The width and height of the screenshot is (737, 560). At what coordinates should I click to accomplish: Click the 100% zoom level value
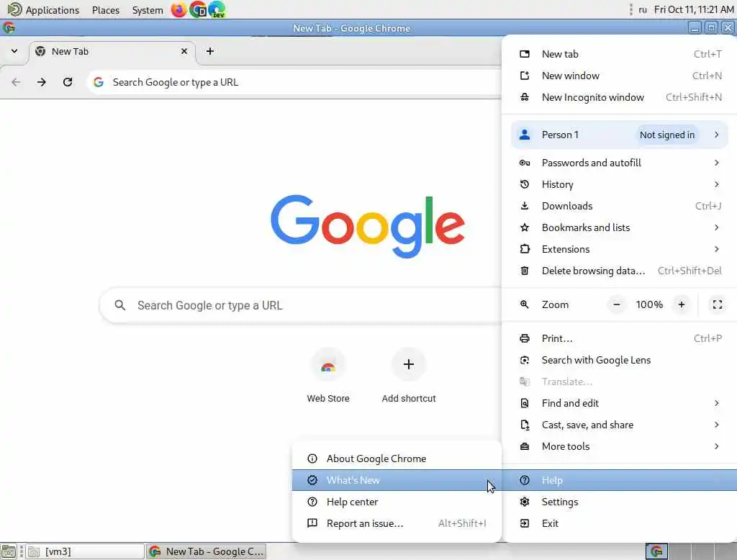point(649,304)
